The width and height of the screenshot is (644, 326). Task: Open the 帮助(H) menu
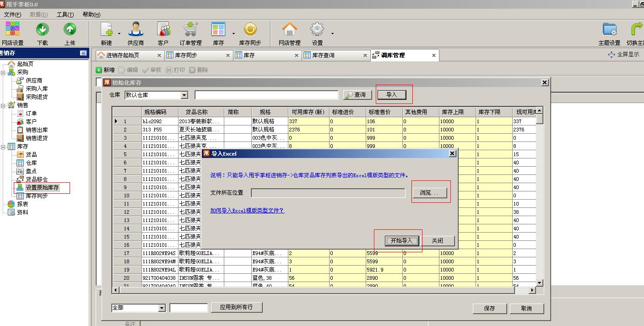(92, 15)
